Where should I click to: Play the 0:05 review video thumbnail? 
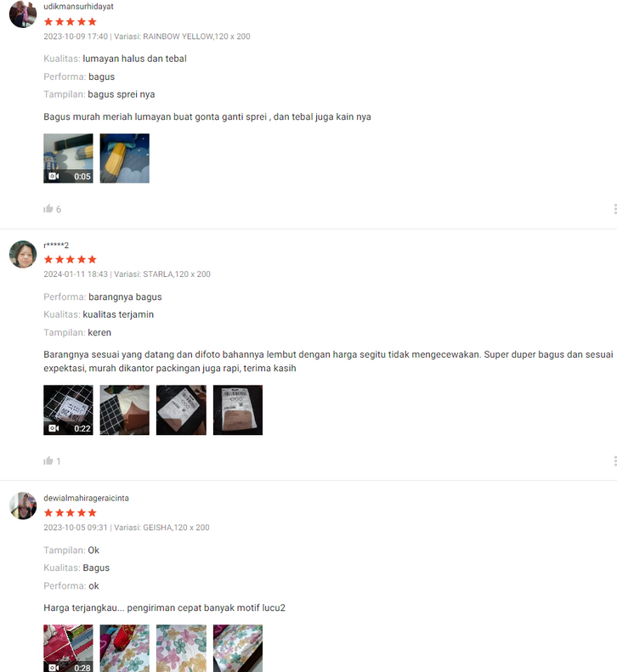(68, 158)
